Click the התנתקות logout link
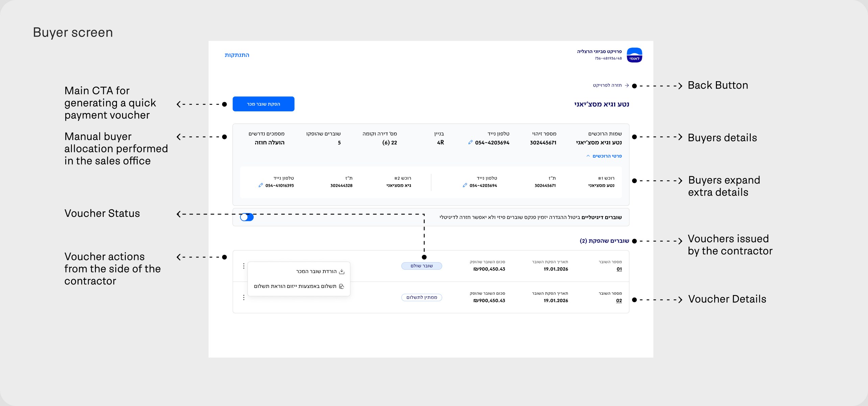868x406 pixels. click(237, 55)
